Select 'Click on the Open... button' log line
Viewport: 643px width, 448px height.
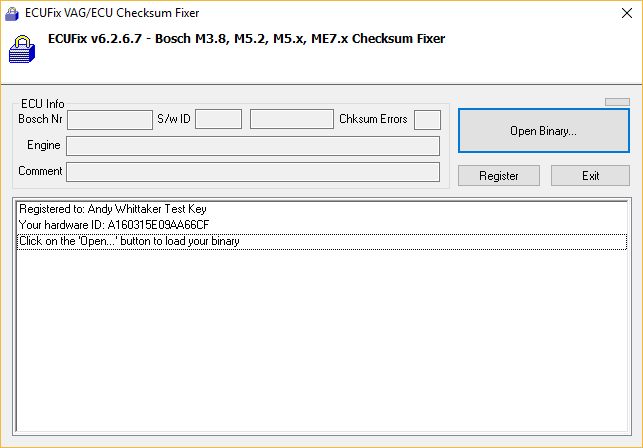[322, 241]
